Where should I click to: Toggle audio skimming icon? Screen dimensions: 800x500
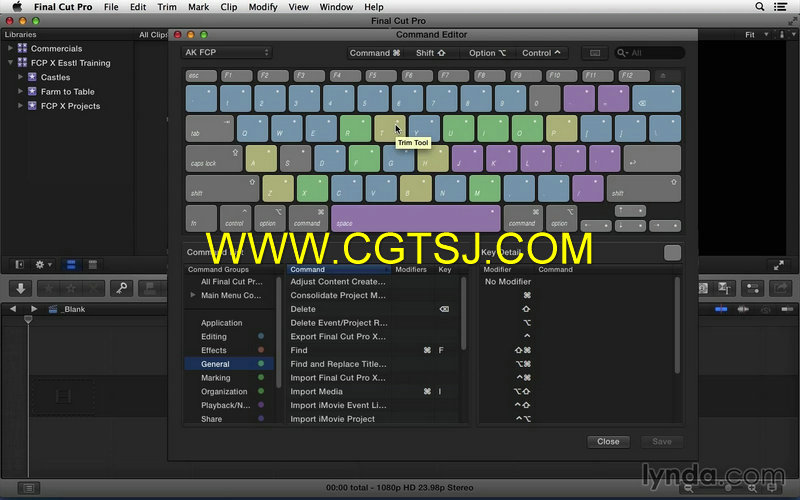point(743,309)
